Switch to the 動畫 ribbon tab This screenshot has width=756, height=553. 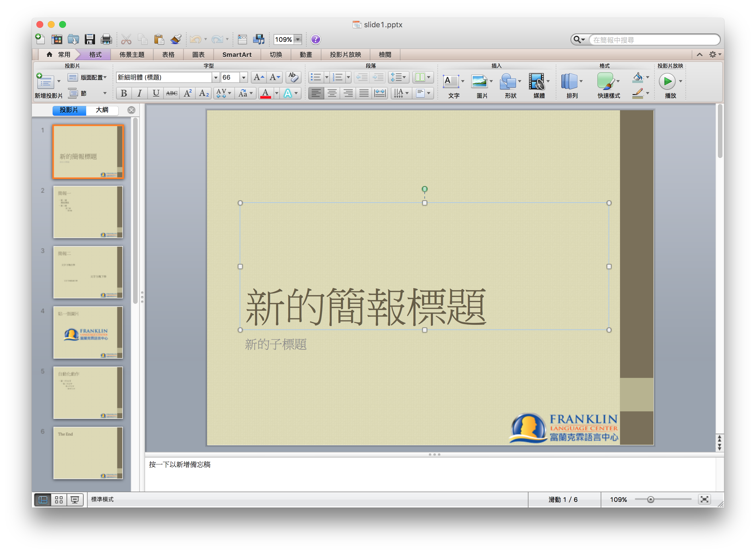pyautogui.click(x=305, y=55)
